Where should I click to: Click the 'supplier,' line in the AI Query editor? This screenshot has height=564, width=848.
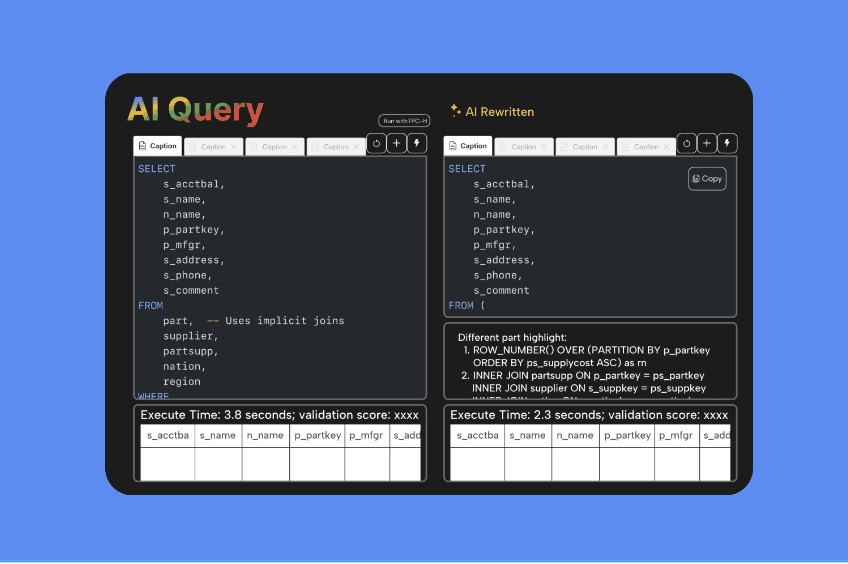point(190,336)
